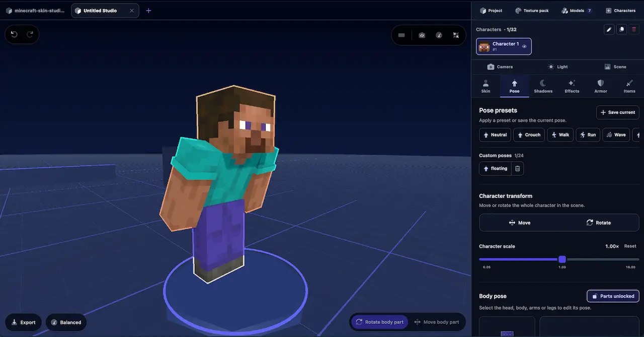This screenshot has width=644, height=337.
Task: Close the Untitled Studio tab
Action: (x=132, y=11)
